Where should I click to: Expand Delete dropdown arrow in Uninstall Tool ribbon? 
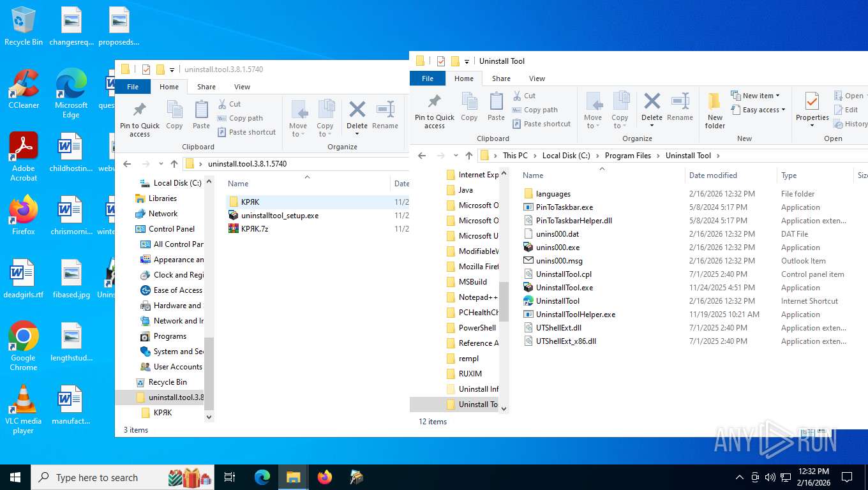(652, 125)
